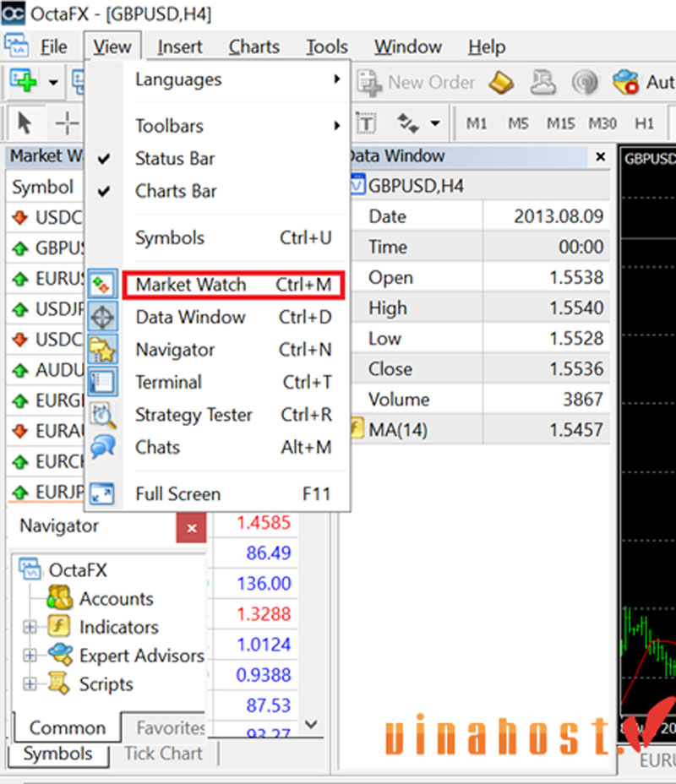Close the Navigator panel

point(191,528)
